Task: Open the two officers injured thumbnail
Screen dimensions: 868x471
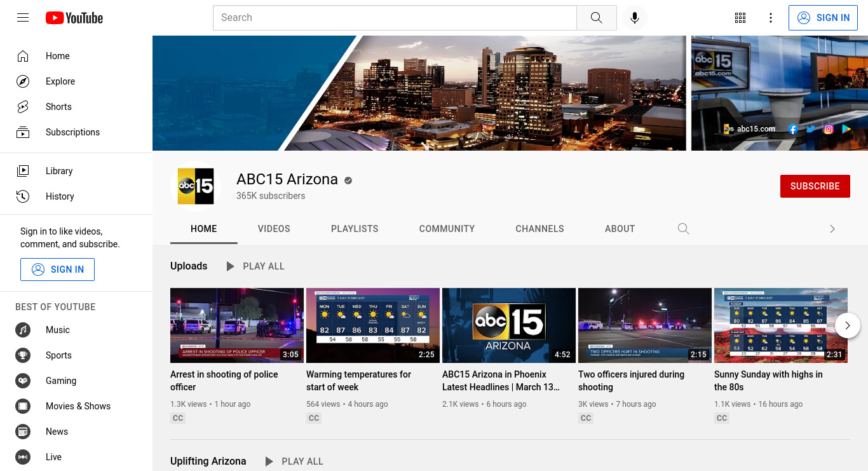Action: point(645,325)
